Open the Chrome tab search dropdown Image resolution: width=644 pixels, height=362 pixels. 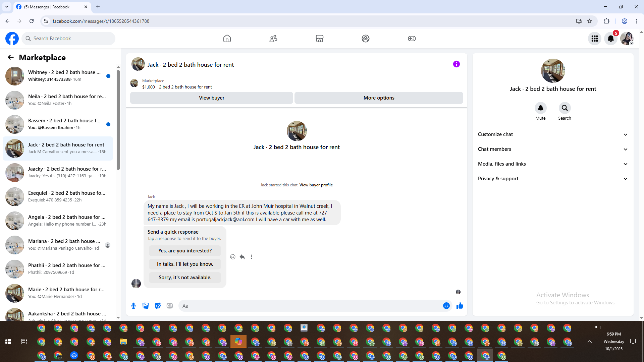click(7, 7)
